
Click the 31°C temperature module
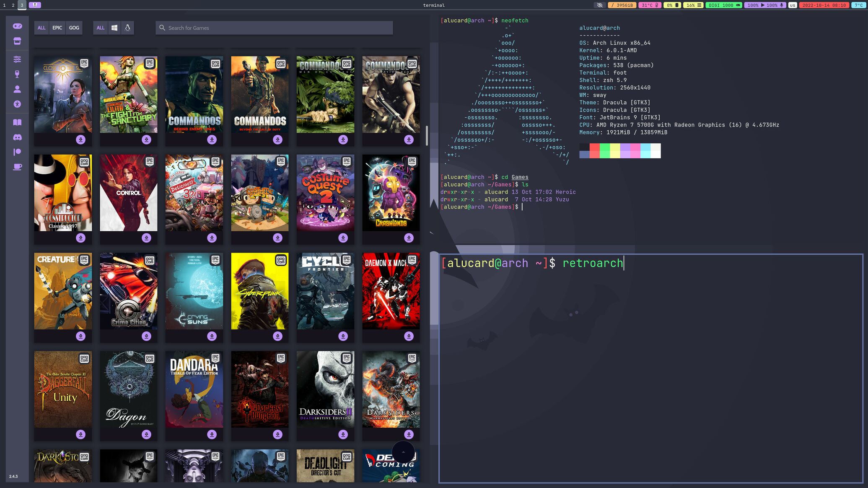tap(650, 5)
